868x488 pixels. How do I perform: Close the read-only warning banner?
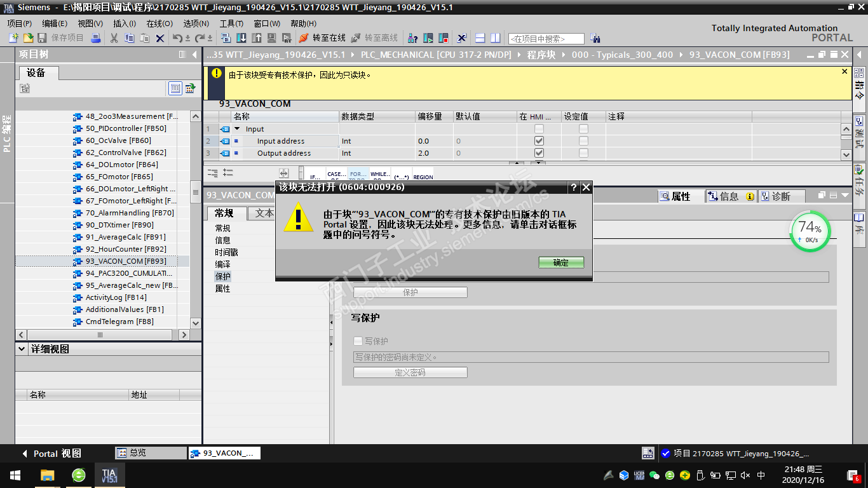pyautogui.click(x=844, y=72)
